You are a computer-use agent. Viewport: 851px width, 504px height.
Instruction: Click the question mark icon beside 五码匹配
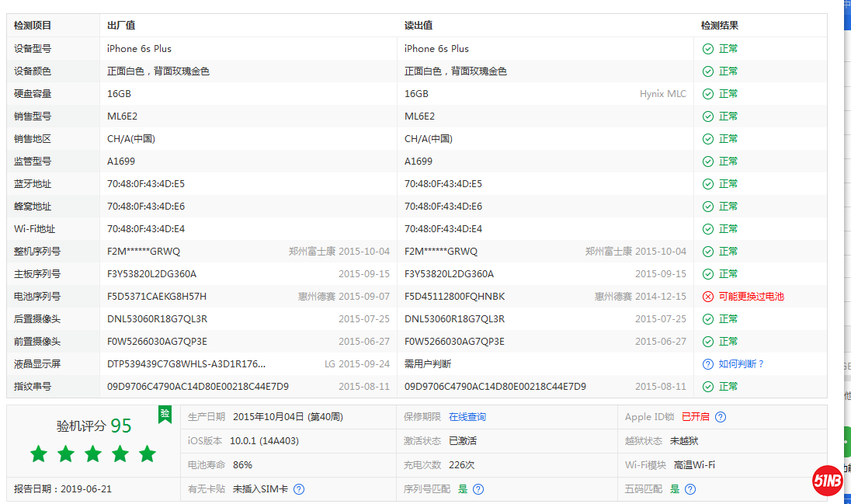tap(689, 489)
